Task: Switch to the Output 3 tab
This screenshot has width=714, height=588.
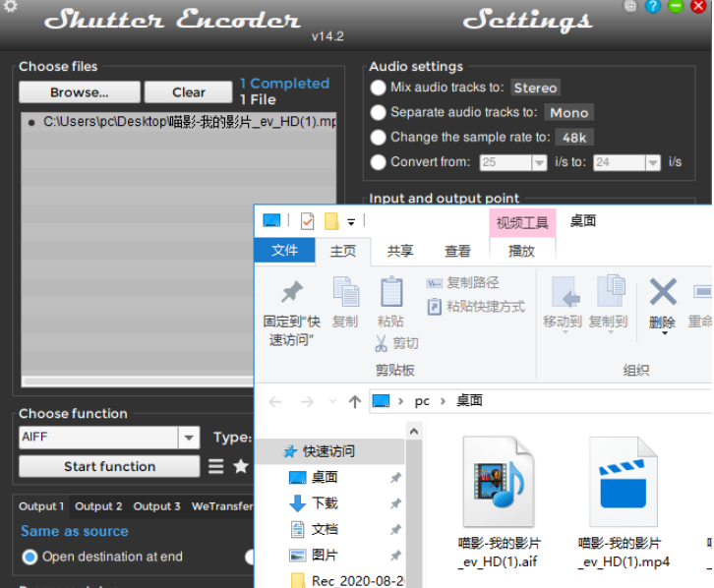Action: click(x=156, y=506)
